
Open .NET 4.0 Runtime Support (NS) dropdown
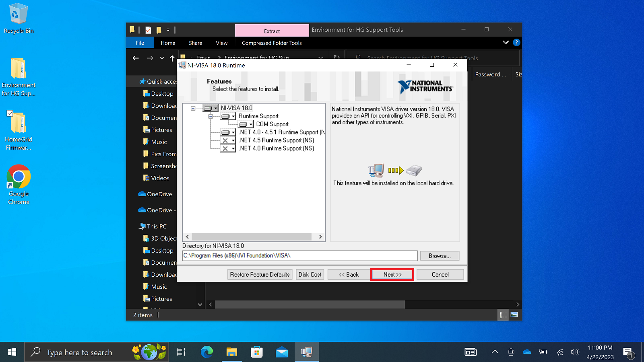coord(228,148)
